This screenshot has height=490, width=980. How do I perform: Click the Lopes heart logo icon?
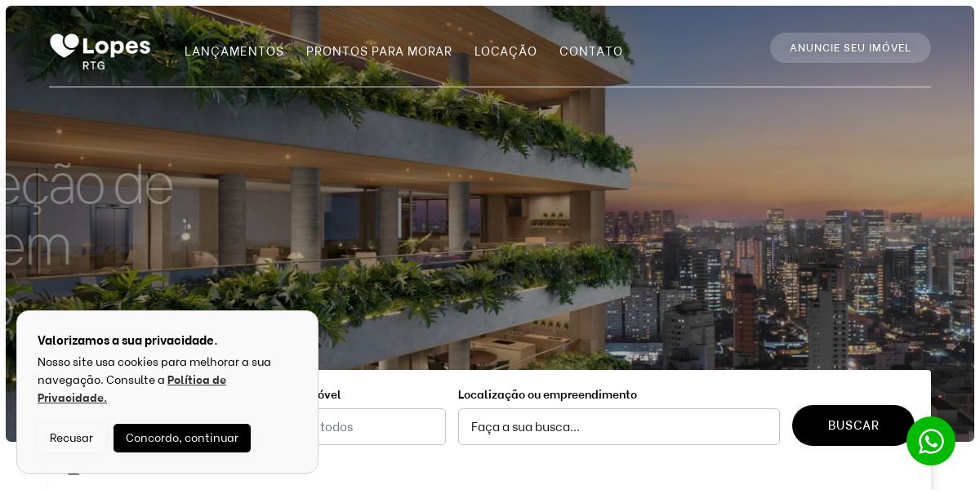coord(65,46)
